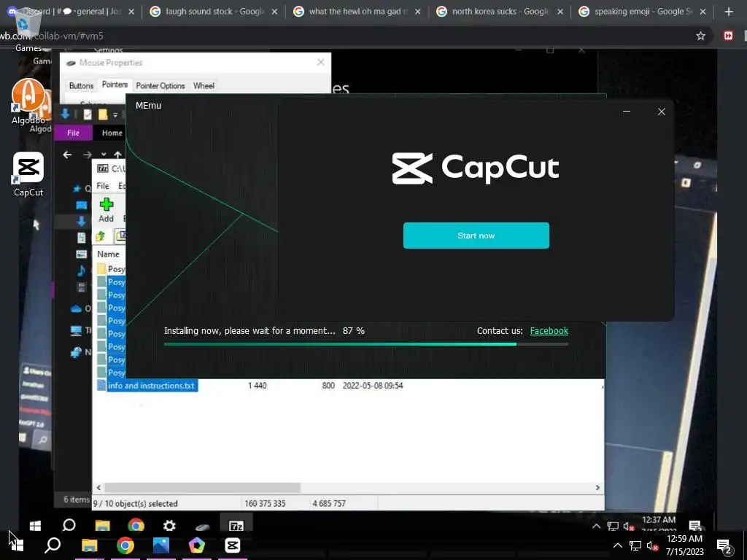Select Music note icon in Explorer sidebar

point(82,271)
